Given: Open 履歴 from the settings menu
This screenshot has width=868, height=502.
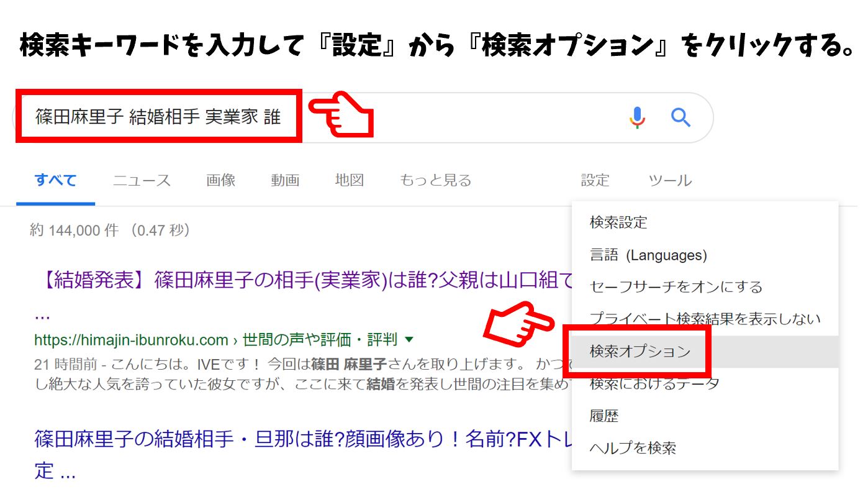Looking at the screenshot, I should tap(604, 416).
